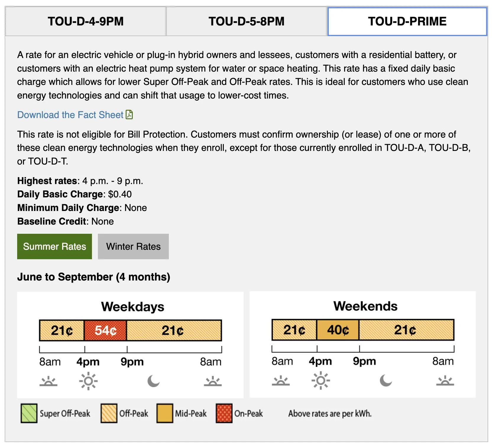This screenshot has width=492, height=448.
Task: Switch to the TOU-D-4-9PM tab
Action: pos(86,21)
